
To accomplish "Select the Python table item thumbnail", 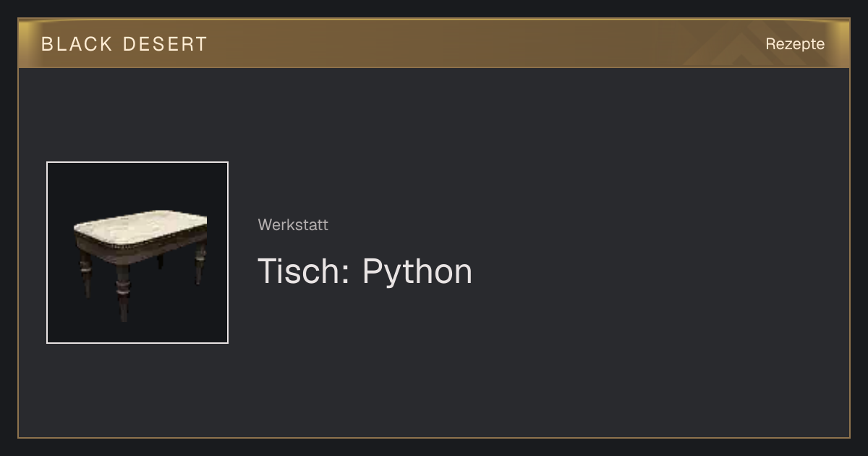I will click(137, 253).
